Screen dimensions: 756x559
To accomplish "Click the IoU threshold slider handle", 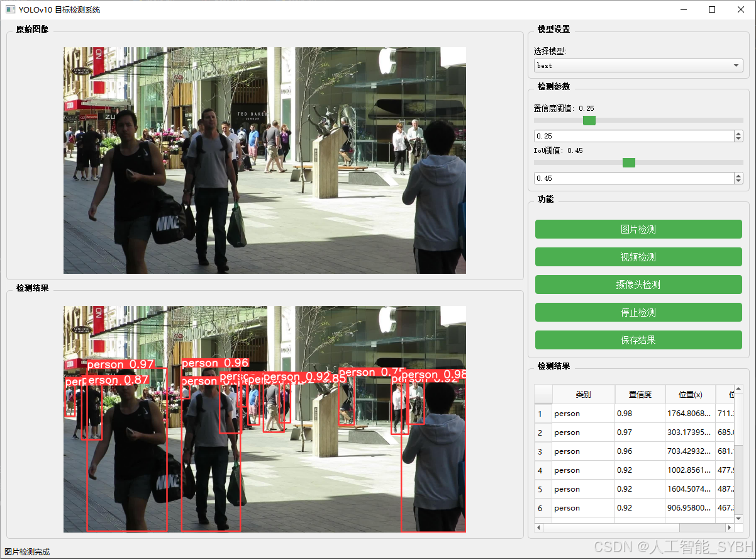I will click(x=628, y=162).
